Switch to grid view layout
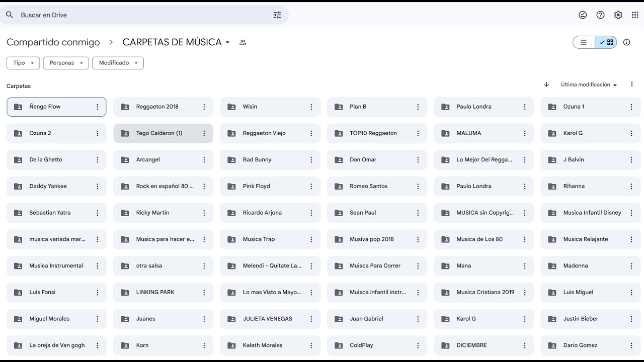Image resolution: width=644 pixels, height=362 pixels. click(606, 42)
